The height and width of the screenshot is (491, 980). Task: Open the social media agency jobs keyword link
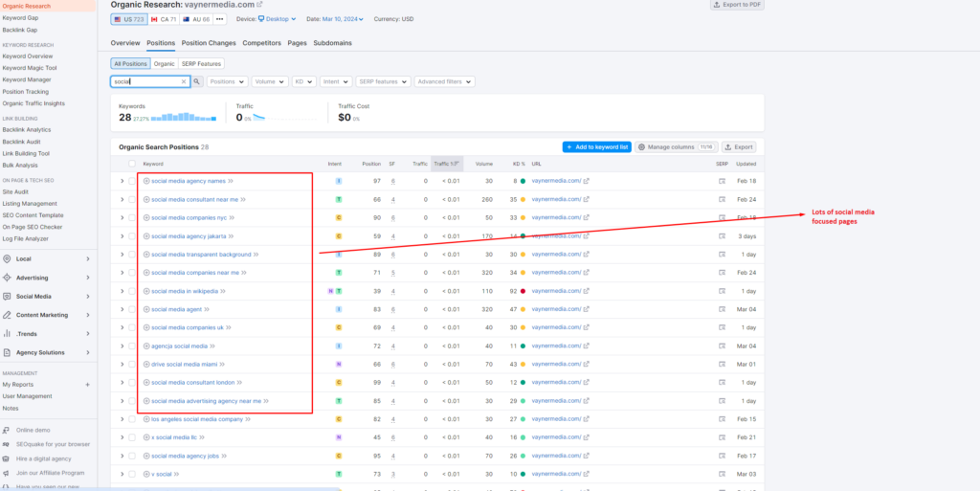(185, 456)
